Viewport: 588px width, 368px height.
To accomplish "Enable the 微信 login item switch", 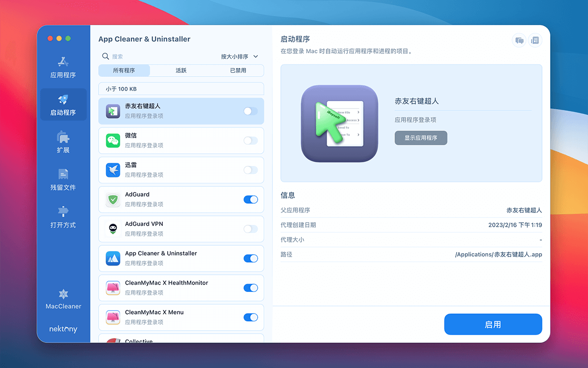I will [x=250, y=141].
